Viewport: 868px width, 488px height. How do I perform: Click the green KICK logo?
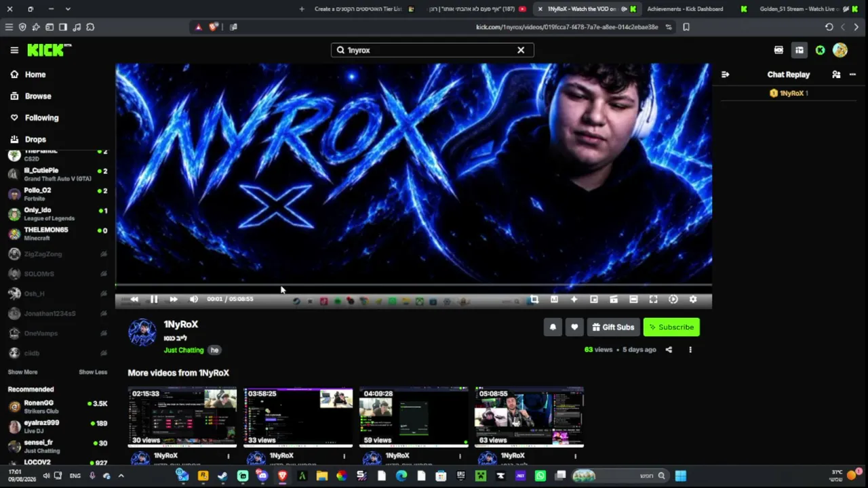[49, 50]
